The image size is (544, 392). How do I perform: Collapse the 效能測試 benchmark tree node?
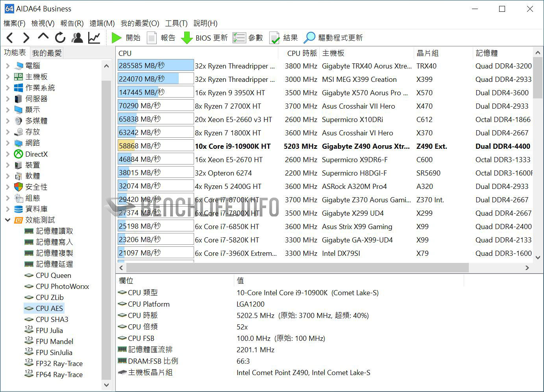point(8,220)
